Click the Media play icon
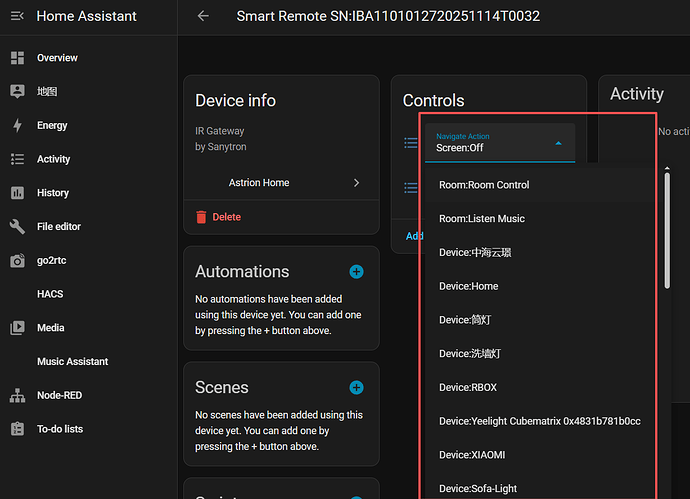This screenshot has width=690, height=499. pos(18,328)
